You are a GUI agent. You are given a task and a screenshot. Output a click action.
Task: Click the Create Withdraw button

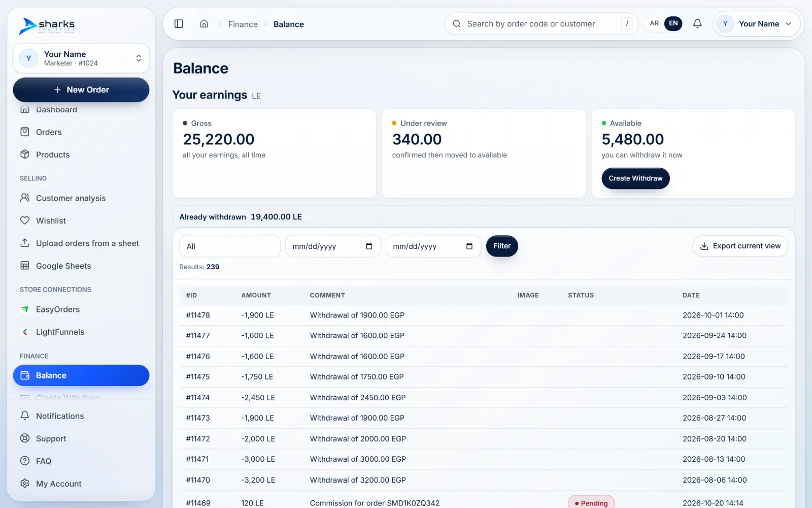pyautogui.click(x=635, y=178)
